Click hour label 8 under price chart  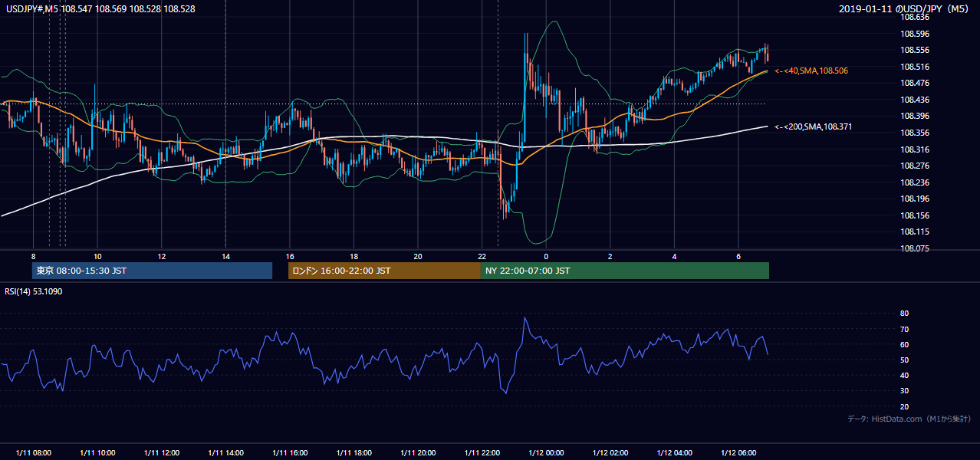tap(33, 256)
